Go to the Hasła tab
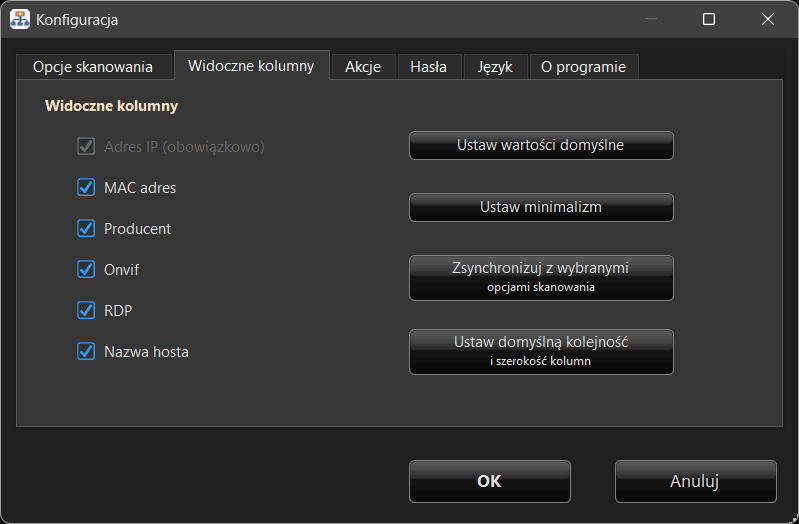 click(x=429, y=67)
